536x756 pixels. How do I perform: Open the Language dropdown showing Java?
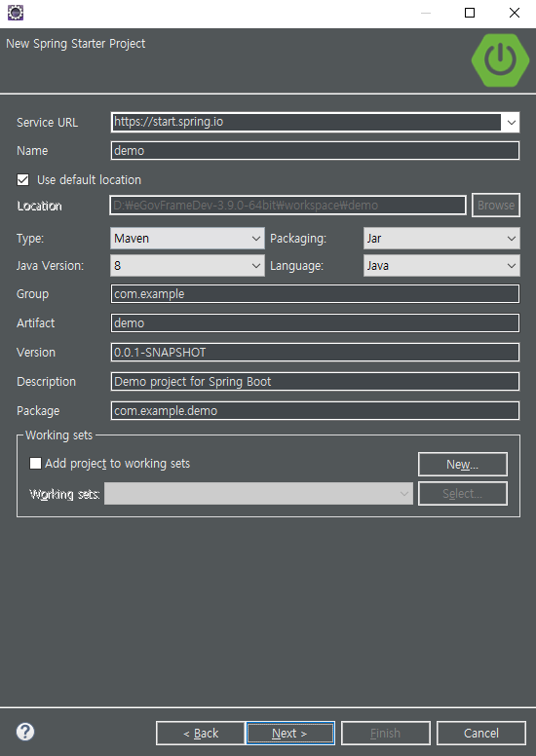441,266
